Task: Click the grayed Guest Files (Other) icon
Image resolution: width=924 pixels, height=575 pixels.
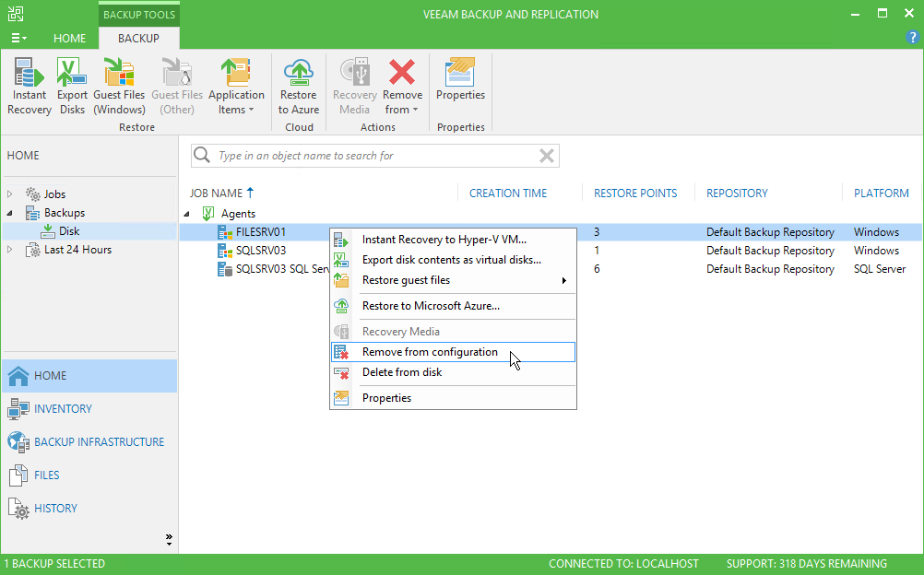Action: (x=177, y=86)
